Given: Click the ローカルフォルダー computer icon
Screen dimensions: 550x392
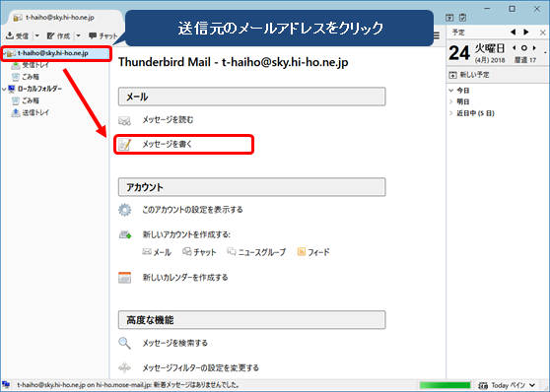Looking at the screenshot, I should 12,89.
